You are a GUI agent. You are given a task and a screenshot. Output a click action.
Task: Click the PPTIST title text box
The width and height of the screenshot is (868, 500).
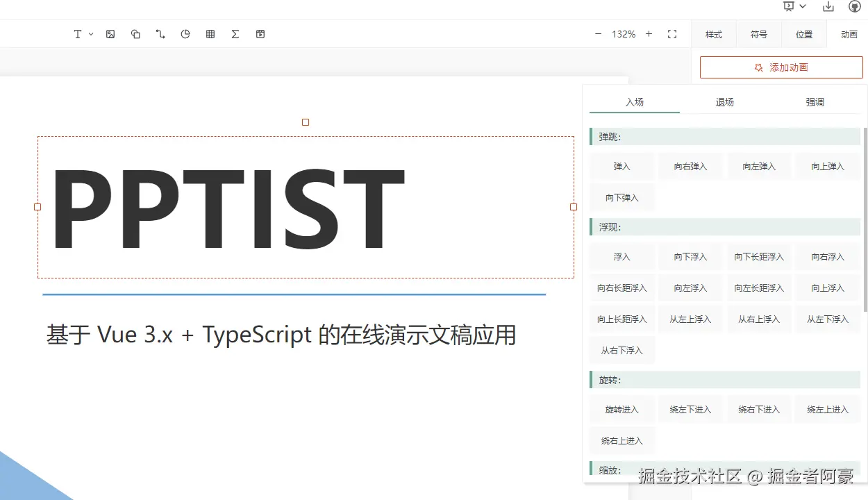pos(306,207)
